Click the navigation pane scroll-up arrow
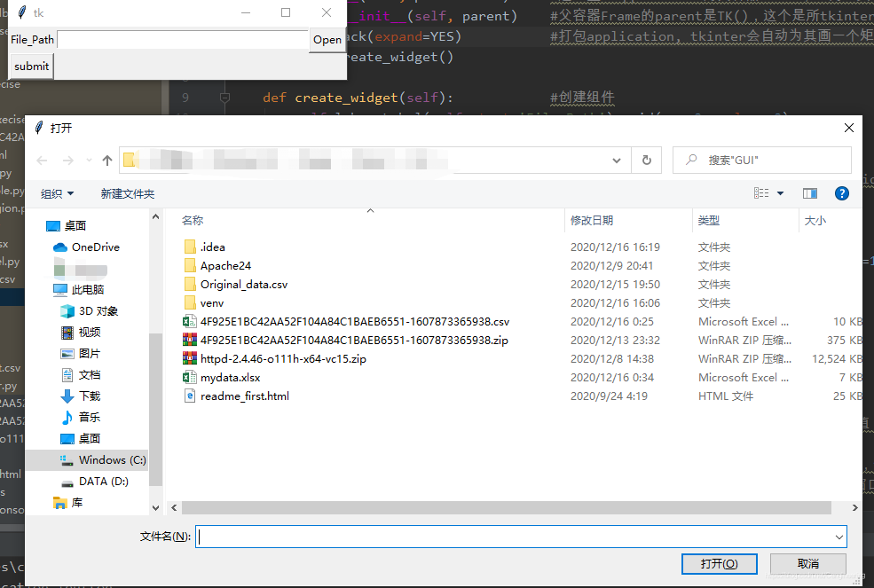This screenshot has height=588, width=874. (155, 216)
